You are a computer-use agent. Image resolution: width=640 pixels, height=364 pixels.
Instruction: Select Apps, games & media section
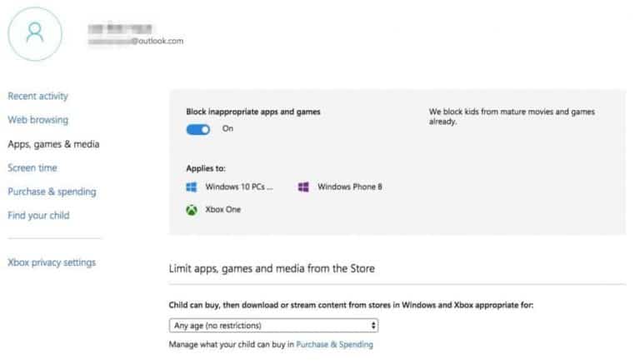[x=53, y=144]
